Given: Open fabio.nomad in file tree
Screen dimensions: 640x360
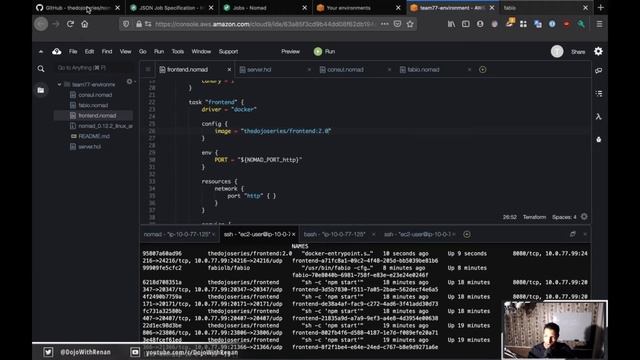Looking at the screenshot, I should click(93, 105).
